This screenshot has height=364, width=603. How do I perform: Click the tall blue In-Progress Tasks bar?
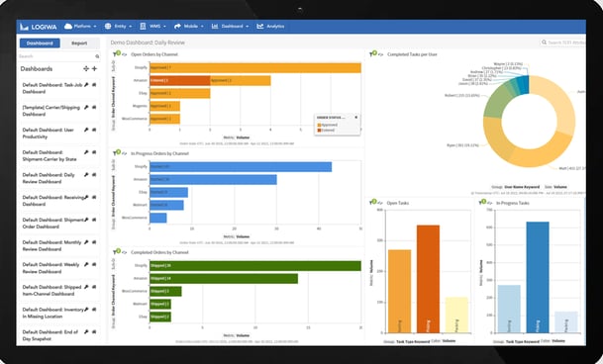538,277
